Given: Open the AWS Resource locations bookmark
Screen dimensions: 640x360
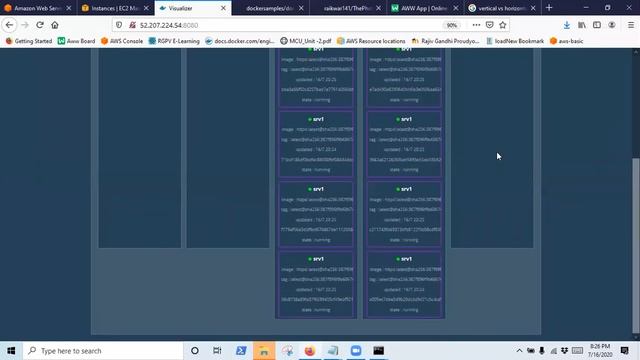Looking at the screenshot, I should (371, 41).
